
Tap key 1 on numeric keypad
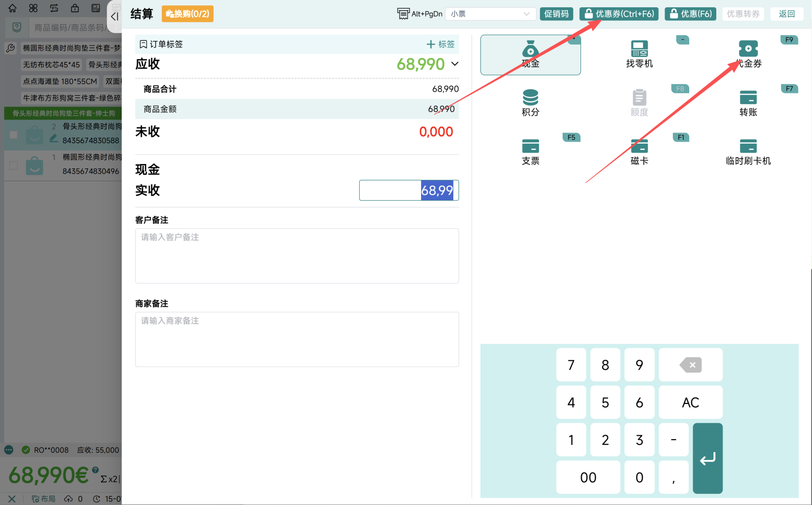[571, 440]
